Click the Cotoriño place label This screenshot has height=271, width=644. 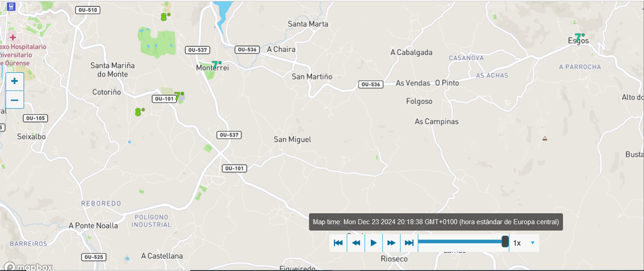coord(107,92)
